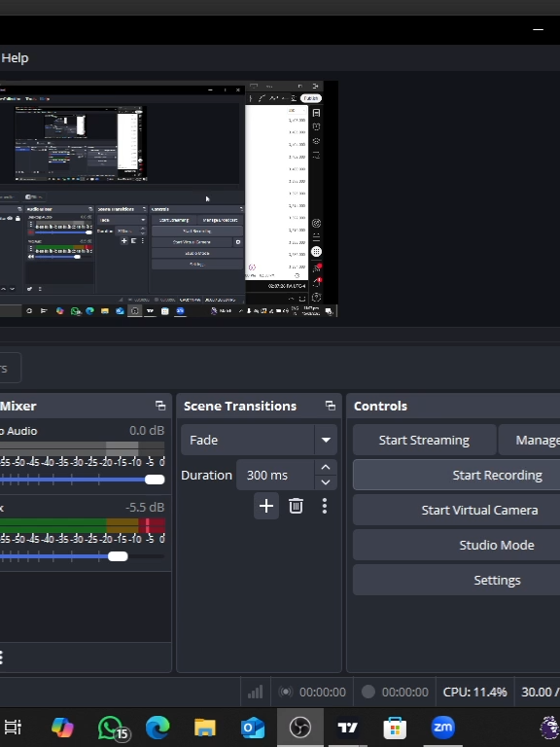Click the recording status dot icon
The image size is (560, 747).
pyautogui.click(x=368, y=692)
